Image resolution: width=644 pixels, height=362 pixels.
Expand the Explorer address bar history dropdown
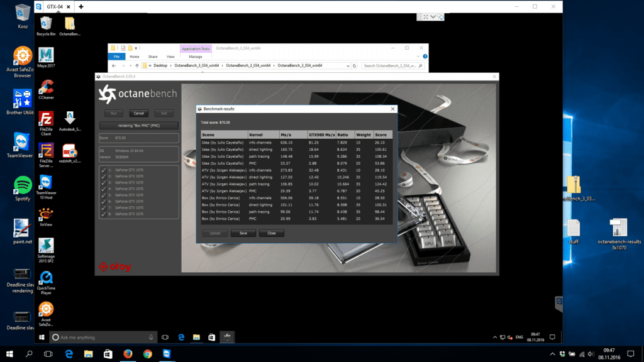coord(348,65)
